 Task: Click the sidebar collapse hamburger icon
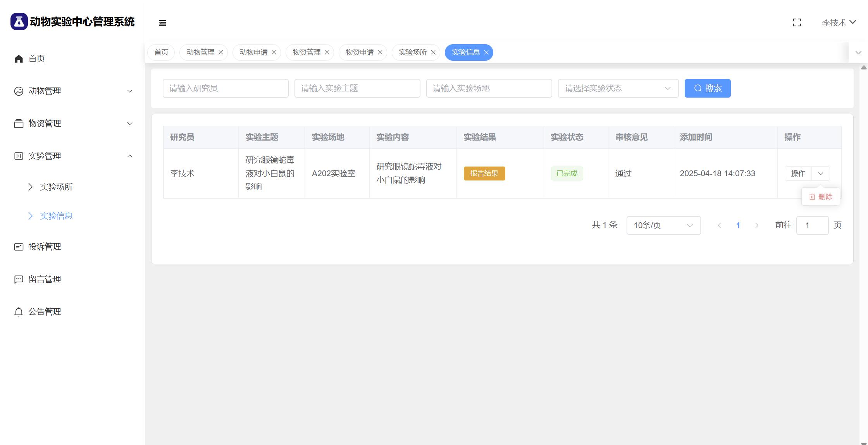click(x=162, y=23)
